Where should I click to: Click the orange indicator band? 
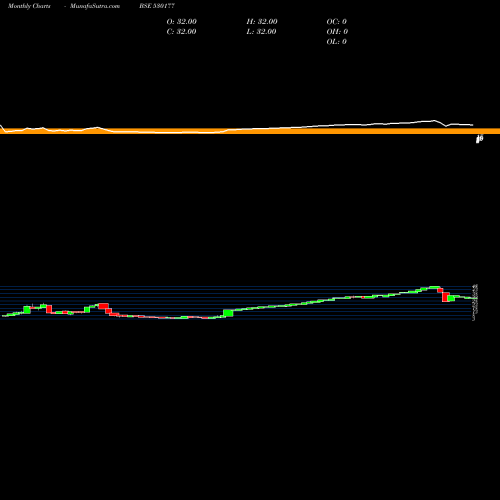pyautogui.click(x=250, y=131)
